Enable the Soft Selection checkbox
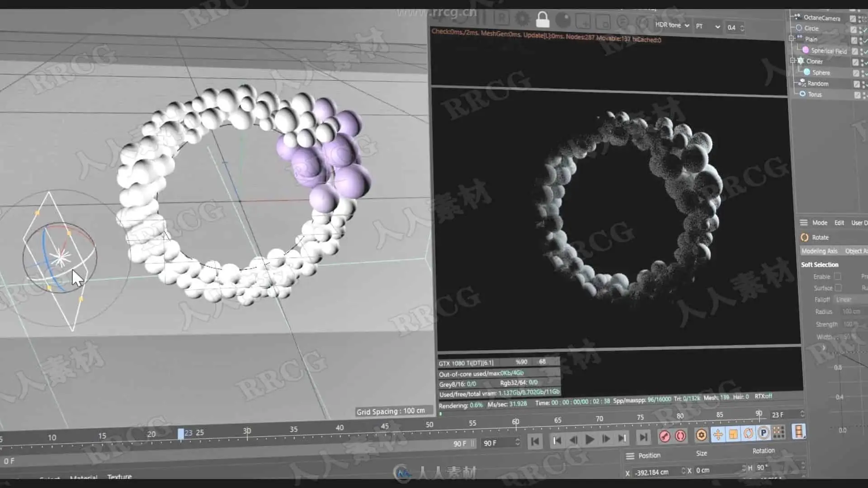The image size is (868, 488). click(838, 276)
